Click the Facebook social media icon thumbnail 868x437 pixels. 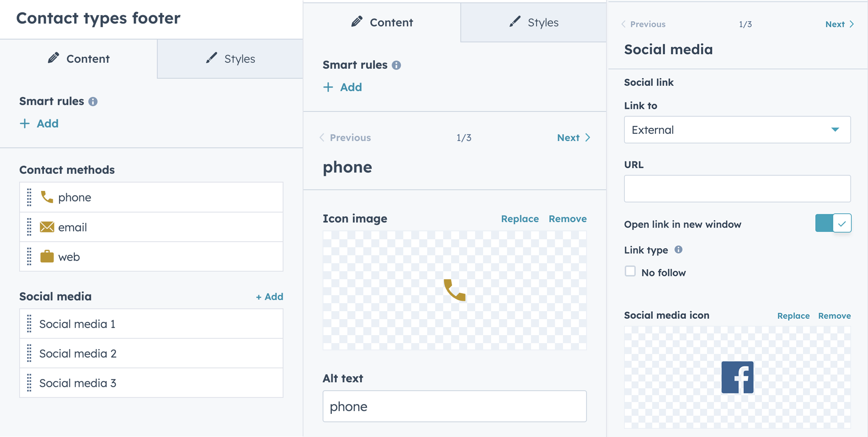pos(737,377)
